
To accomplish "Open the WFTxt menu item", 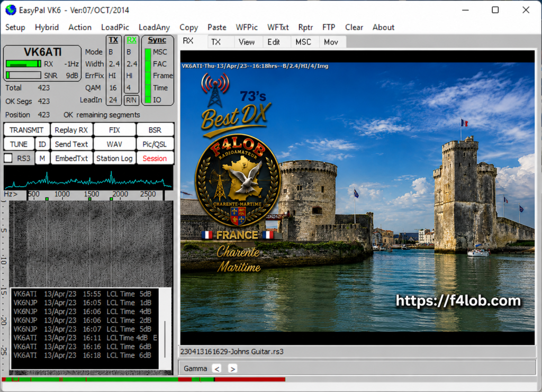I will coord(278,28).
